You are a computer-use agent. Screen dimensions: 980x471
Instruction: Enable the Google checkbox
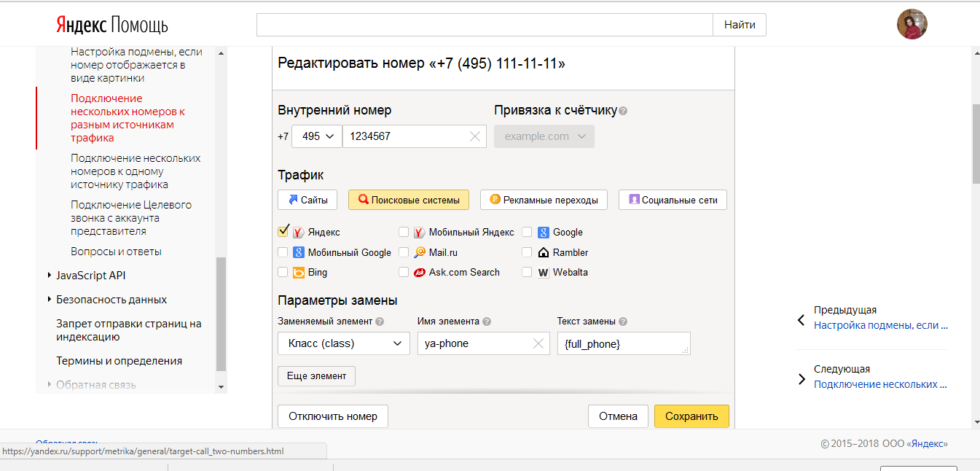pos(527,231)
